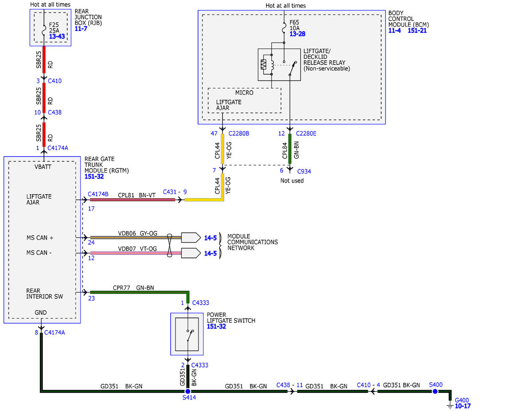Select the VDB06 GY-OG wire label
The height and width of the screenshot is (411, 532).
pos(137,233)
